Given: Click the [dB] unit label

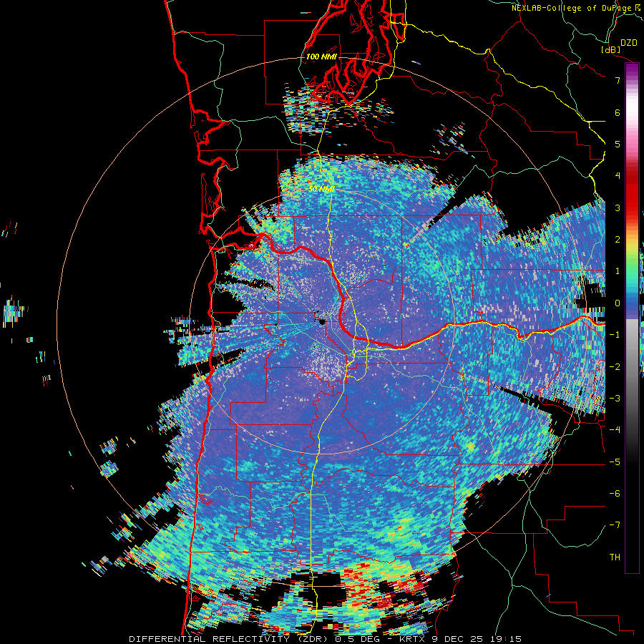Looking at the screenshot, I should click(611, 49).
